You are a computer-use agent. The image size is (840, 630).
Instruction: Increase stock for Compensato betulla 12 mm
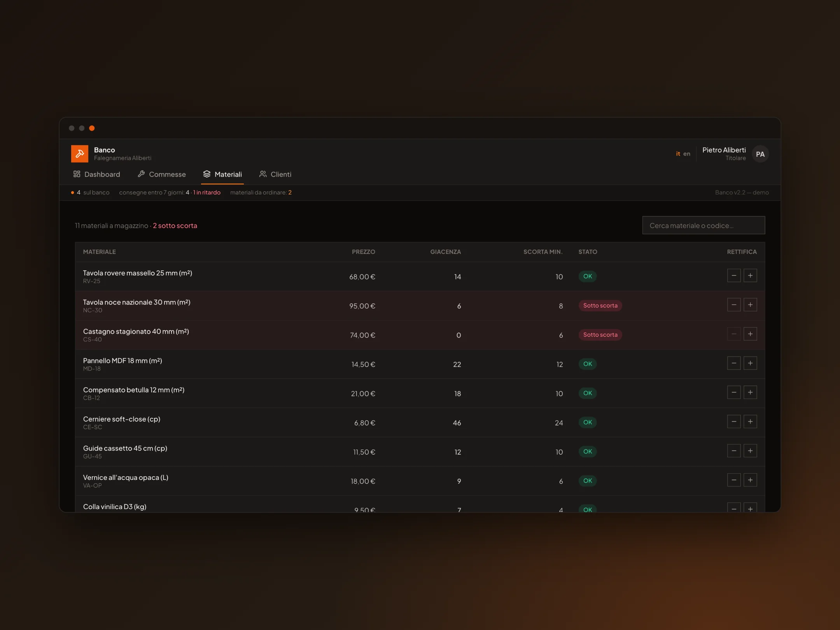(750, 392)
